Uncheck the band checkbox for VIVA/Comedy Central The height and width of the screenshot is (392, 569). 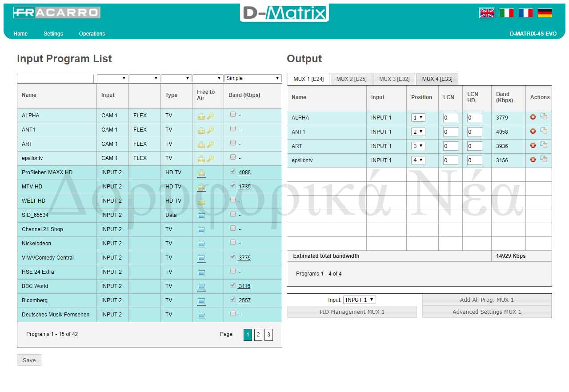coord(233,256)
